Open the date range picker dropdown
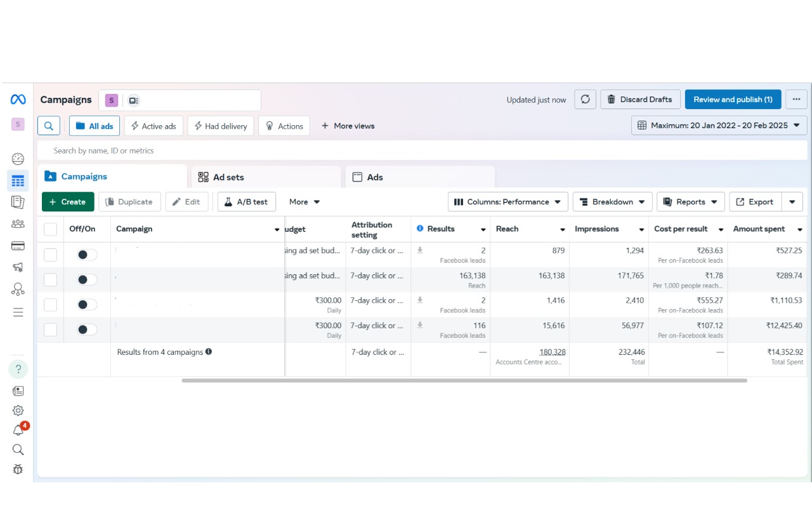Image resolution: width=812 pixels, height=520 pixels. point(719,126)
